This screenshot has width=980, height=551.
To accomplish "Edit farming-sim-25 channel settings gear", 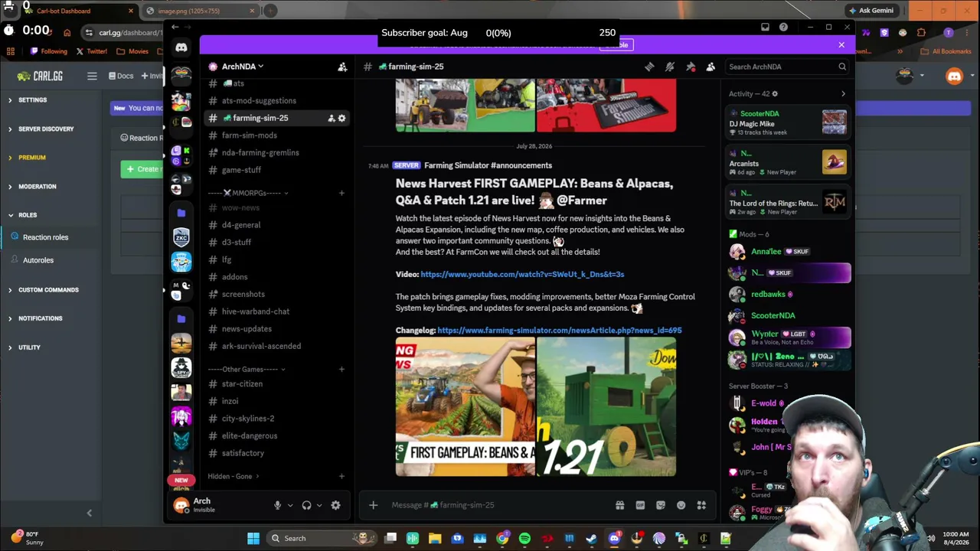I will coord(342,118).
